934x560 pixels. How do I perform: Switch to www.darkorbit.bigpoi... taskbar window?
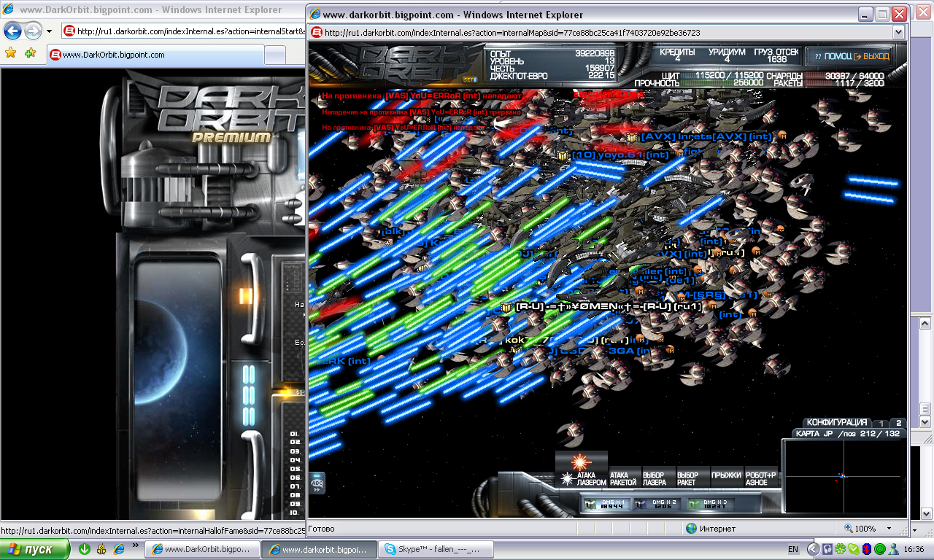319,549
